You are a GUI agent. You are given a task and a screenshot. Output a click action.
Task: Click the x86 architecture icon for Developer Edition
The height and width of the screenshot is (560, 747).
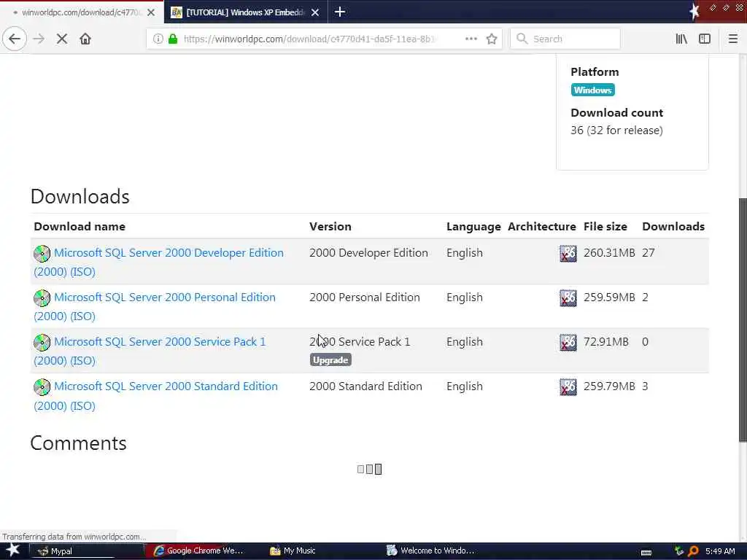(568, 253)
